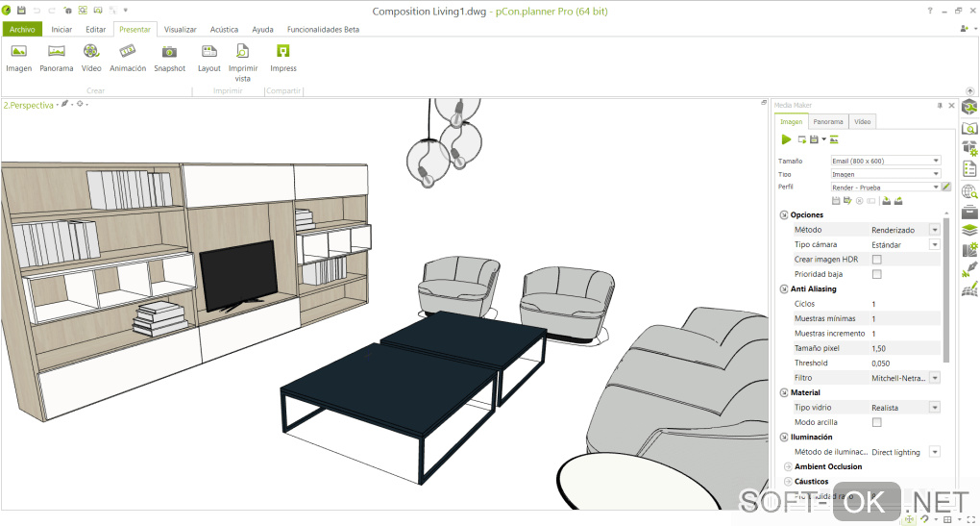
Task: Click the export profile icon
Action: coord(898,201)
